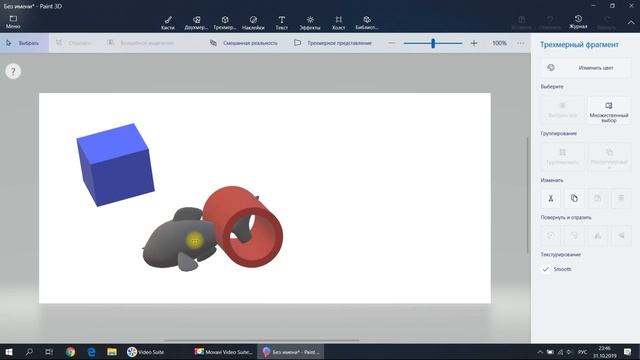Click the rotate right icon
640x360 pixels.
pyautogui.click(x=574, y=236)
